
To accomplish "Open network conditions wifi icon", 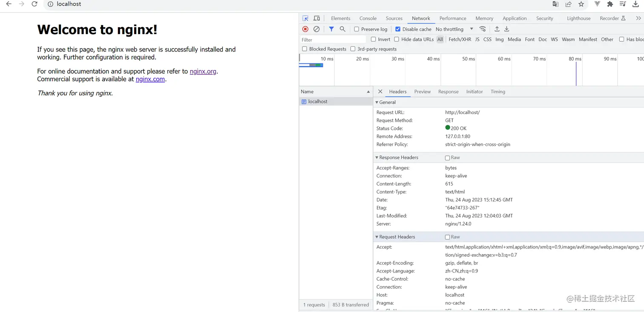I will (x=483, y=29).
